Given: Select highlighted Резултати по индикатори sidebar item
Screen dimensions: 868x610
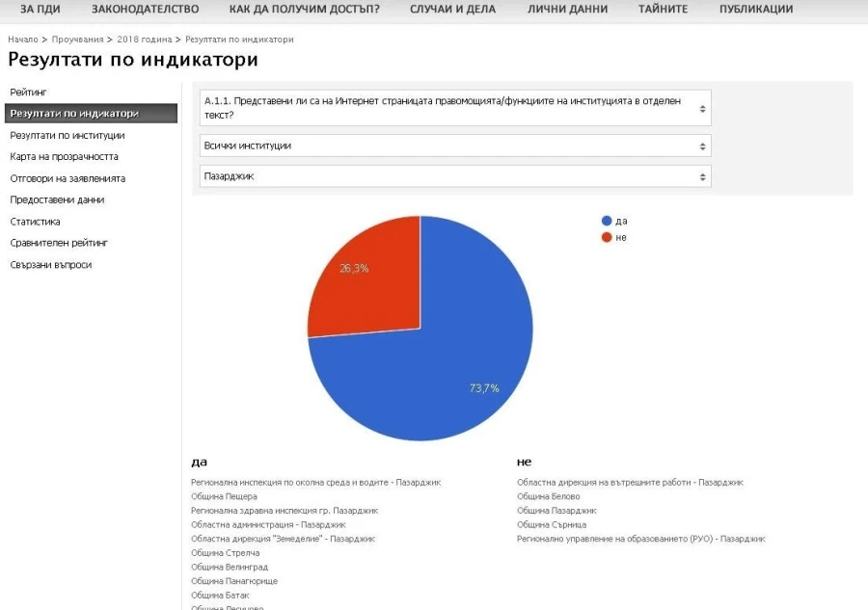Looking at the screenshot, I should [x=91, y=114].
